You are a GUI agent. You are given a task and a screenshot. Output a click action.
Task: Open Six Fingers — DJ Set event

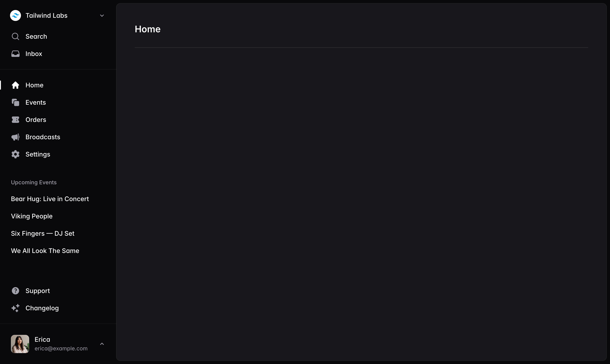[x=43, y=233]
